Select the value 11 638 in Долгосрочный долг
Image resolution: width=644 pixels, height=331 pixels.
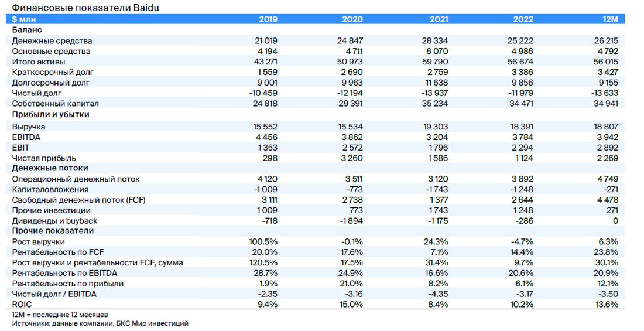click(436, 83)
